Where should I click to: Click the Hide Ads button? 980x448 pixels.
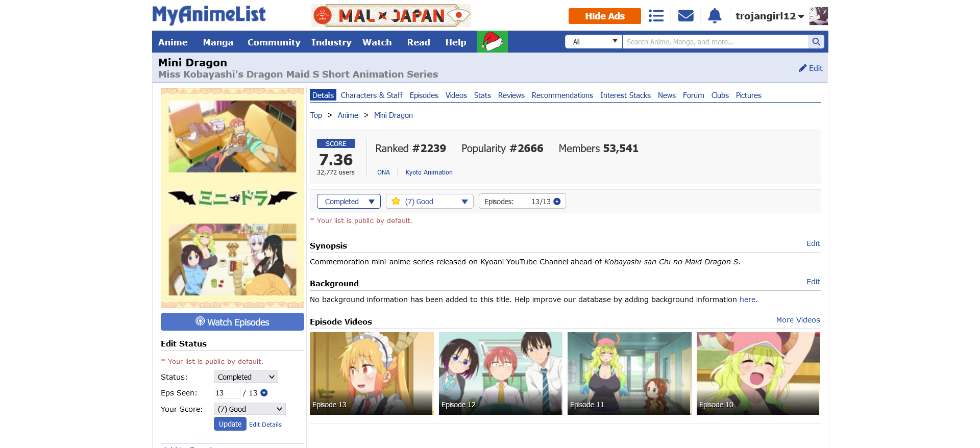tap(605, 16)
